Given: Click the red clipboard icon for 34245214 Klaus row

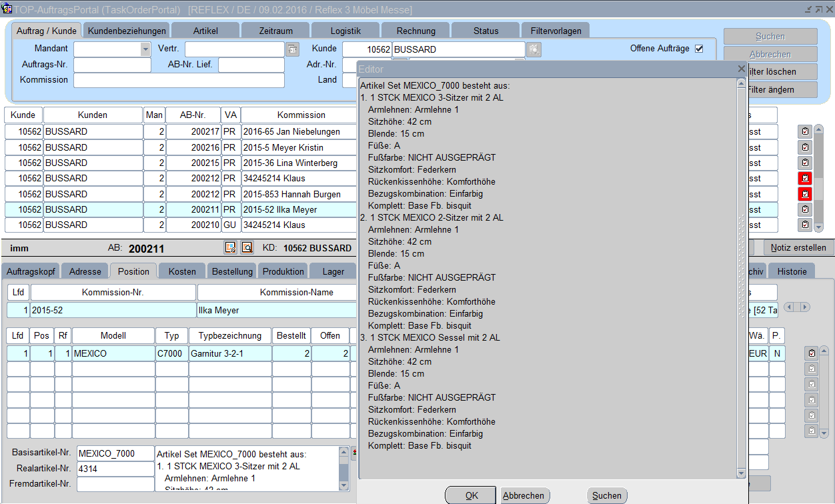Looking at the screenshot, I should (x=805, y=179).
